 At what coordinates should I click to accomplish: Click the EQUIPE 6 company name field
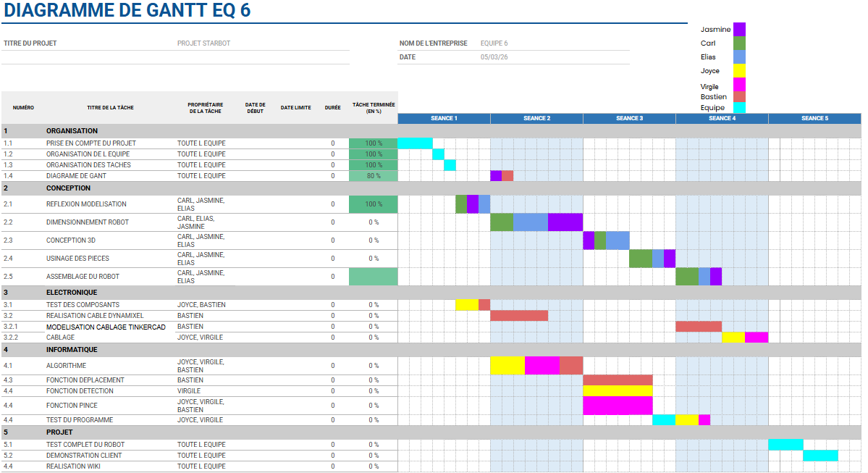494,43
